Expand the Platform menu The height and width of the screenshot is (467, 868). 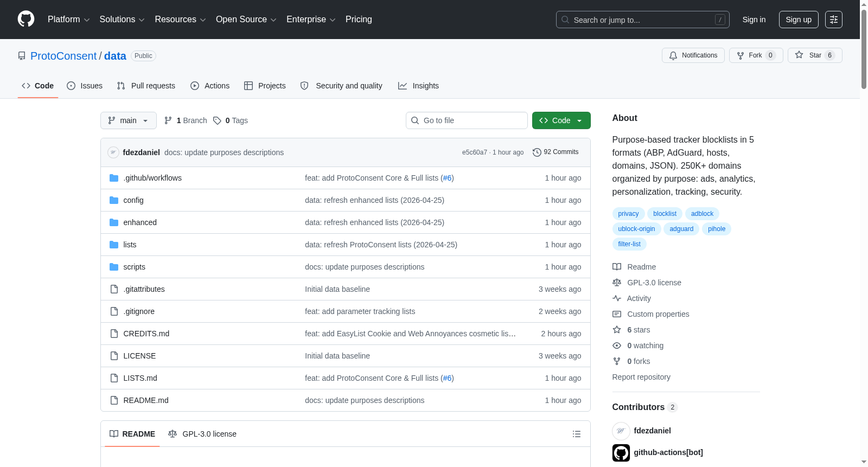point(68,20)
